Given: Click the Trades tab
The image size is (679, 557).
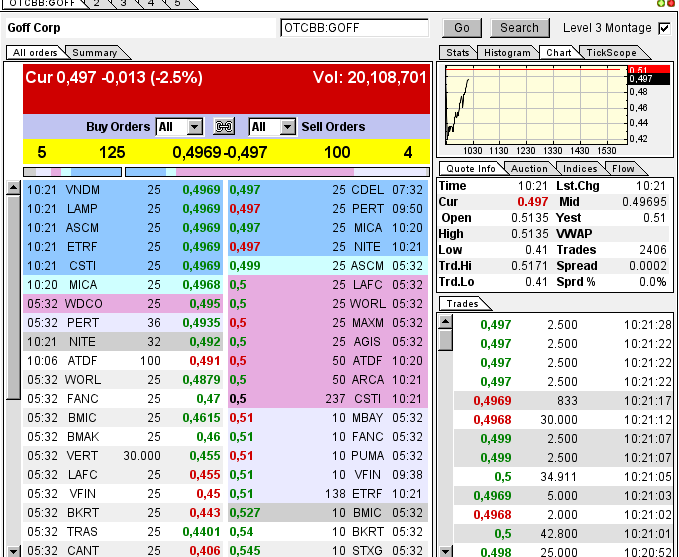Looking at the screenshot, I should click(x=462, y=304).
